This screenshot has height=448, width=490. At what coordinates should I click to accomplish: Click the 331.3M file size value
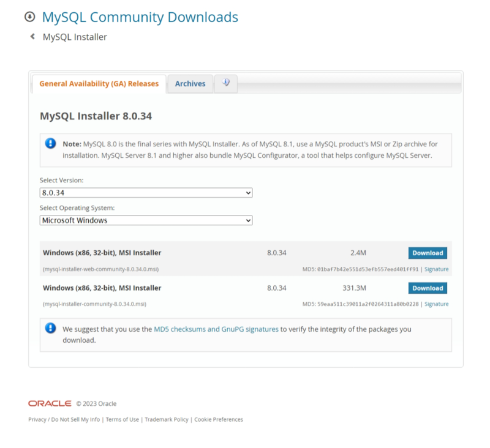coord(355,288)
